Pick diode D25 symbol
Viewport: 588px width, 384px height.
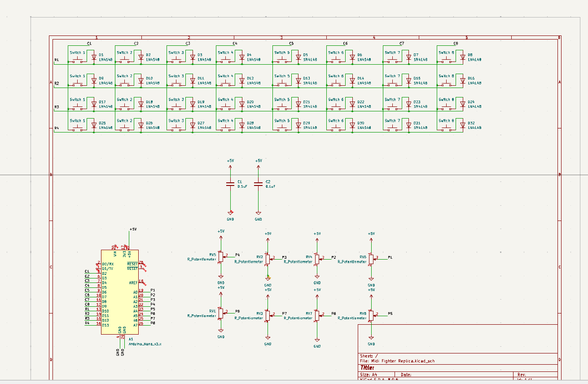(94, 125)
